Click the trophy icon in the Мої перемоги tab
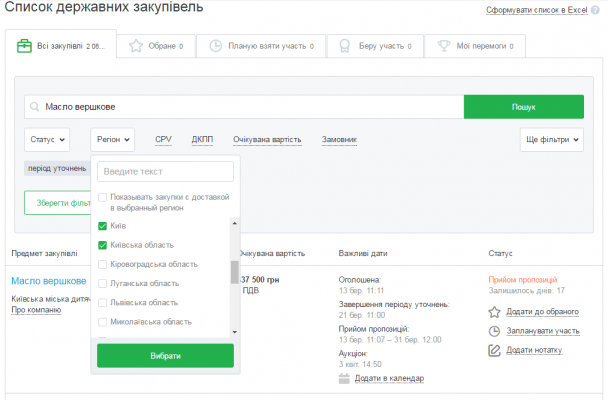 coord(443,46)
